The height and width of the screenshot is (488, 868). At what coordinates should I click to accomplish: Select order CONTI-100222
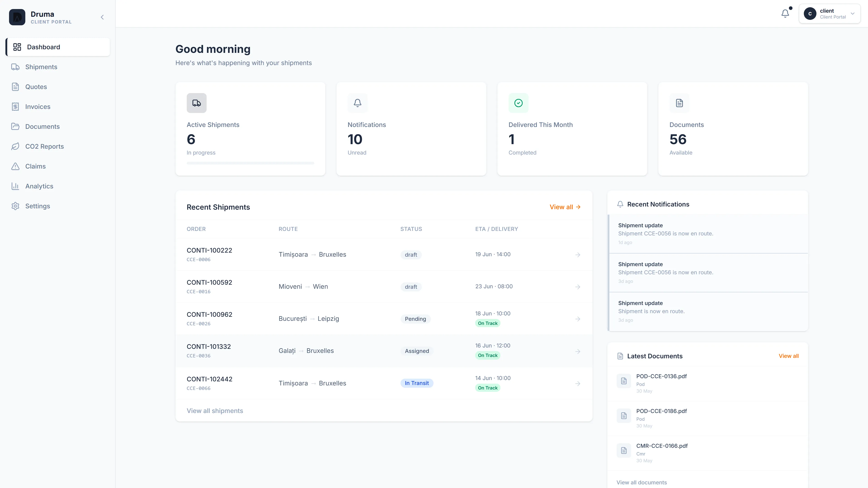(x=209, y=250)
